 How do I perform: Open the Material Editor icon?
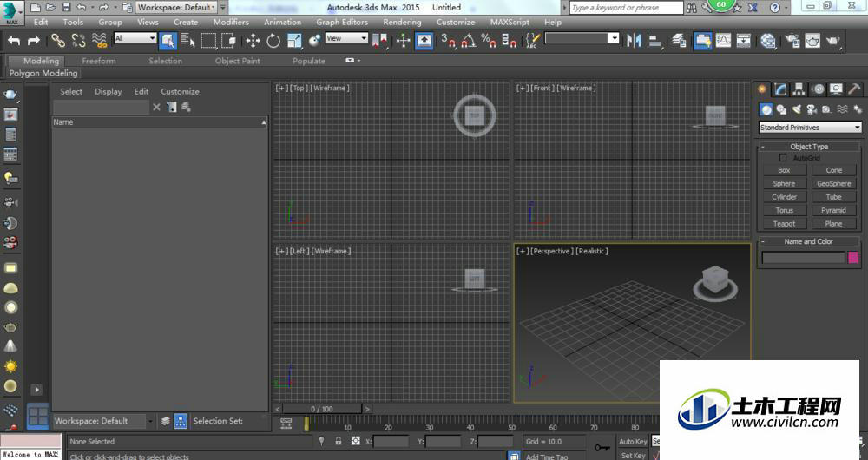[x=768, y=41]
